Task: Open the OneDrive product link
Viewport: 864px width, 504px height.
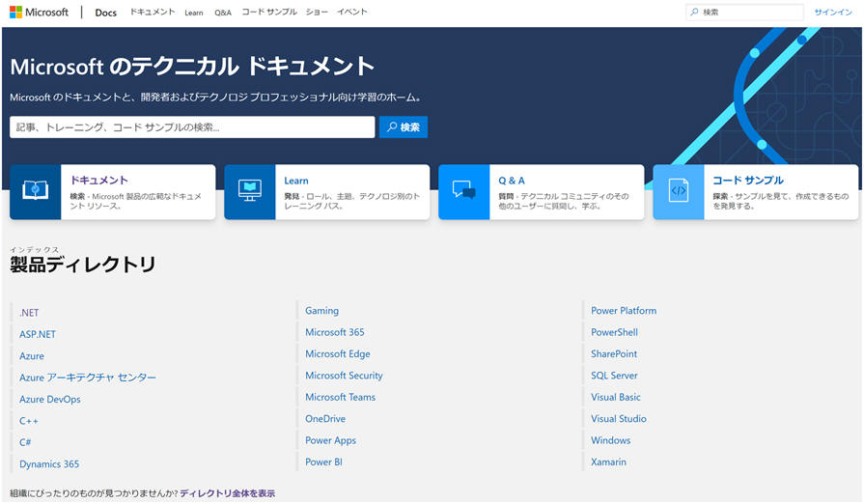Action: pyautogui.click(x=325, y=419)
